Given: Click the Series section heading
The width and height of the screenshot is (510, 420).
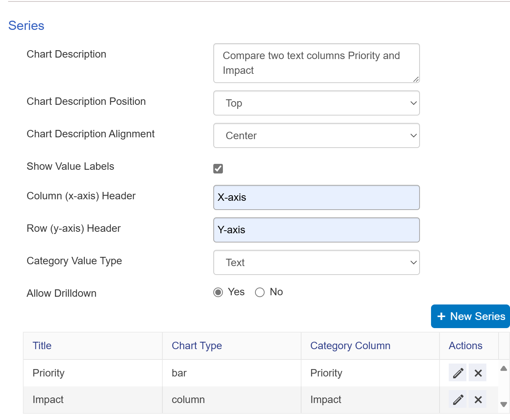Looking at the screenshot, I should coord(26,25).
